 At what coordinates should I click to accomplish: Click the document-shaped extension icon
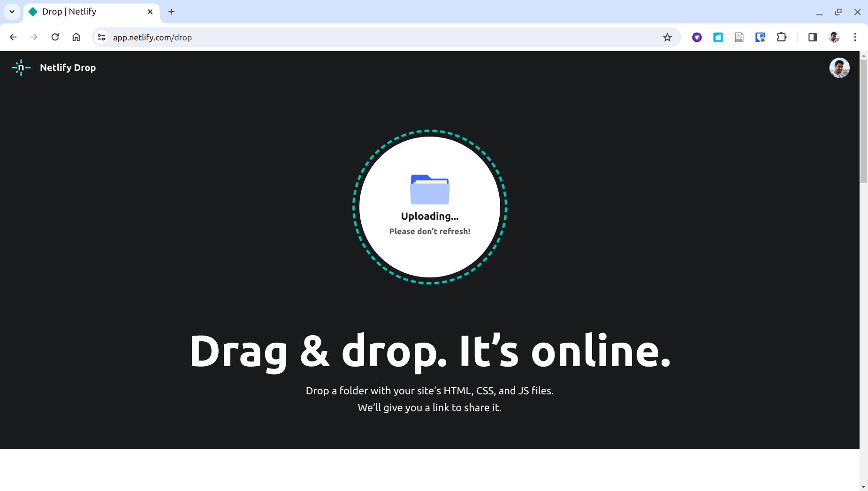click(739, 37)
